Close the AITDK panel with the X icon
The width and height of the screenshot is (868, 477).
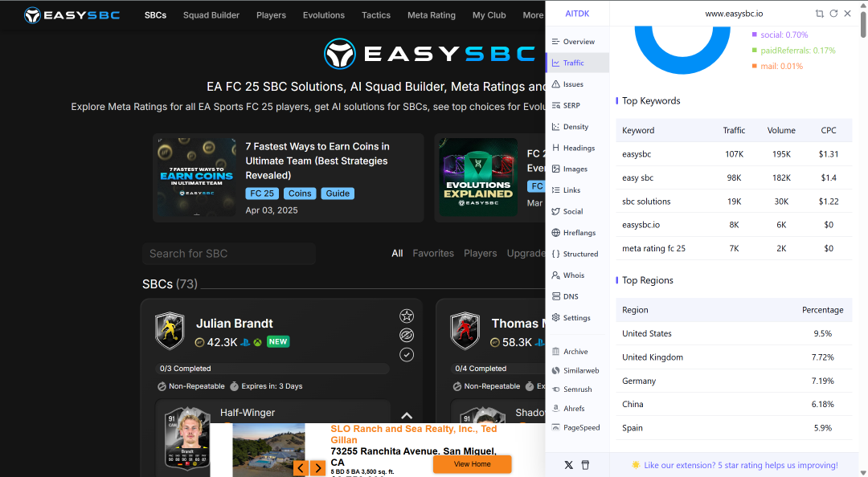click(x=848, y=14)
